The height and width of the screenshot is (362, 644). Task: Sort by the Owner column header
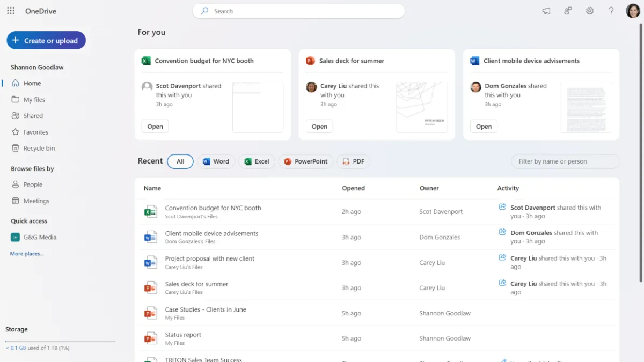(429, 188)
